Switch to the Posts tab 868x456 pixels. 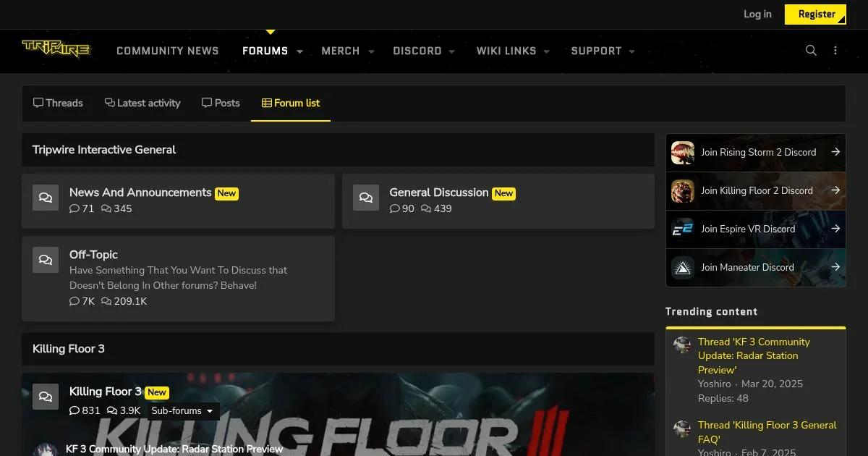pos(221,103)
